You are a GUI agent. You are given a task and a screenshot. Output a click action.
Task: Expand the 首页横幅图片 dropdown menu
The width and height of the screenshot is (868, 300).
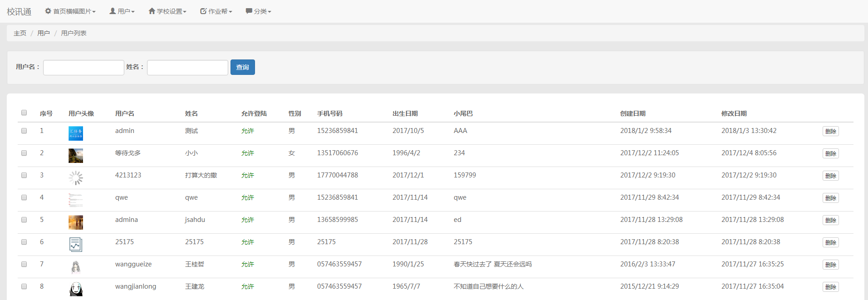[70, 11]
